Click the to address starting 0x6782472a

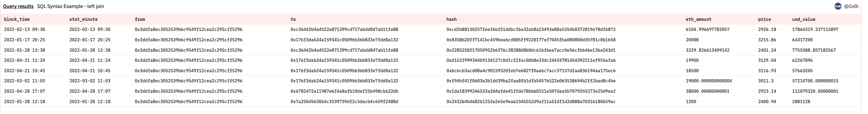coord(344,91)
